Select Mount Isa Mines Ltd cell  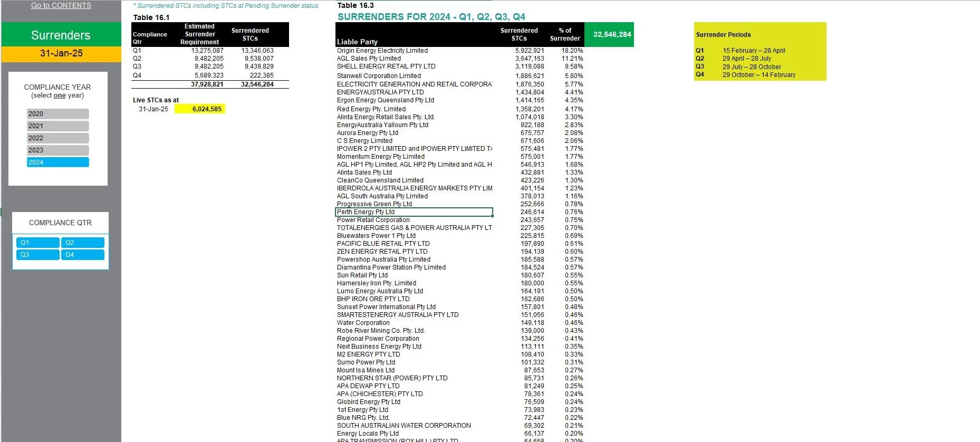(x=366, y=370)
